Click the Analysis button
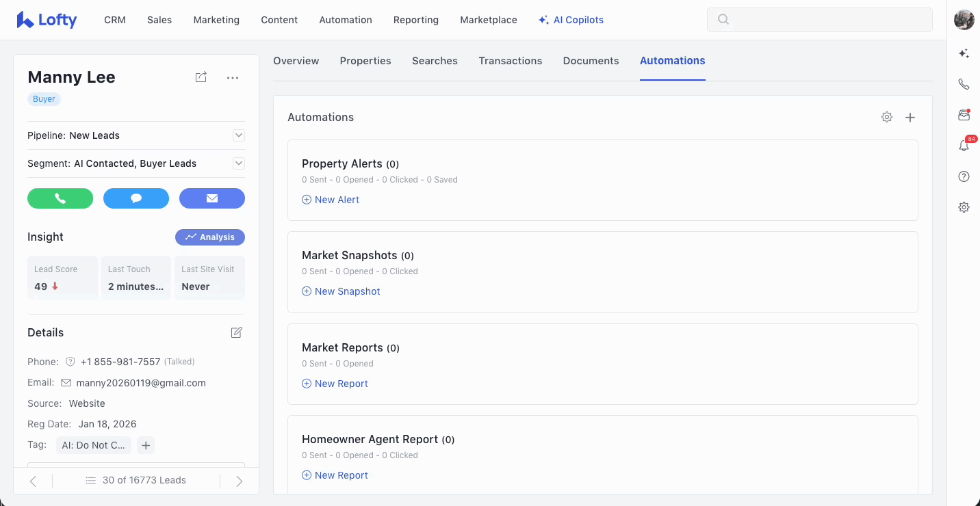Viewport: 980px width, 506px height. pyautogui.click(x=210, y=237)
